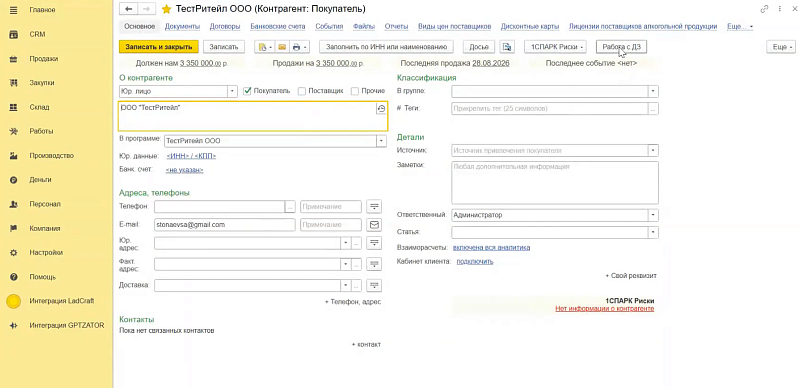Go back with the left arrow button

pyautogui.click(x=128, y=9)
